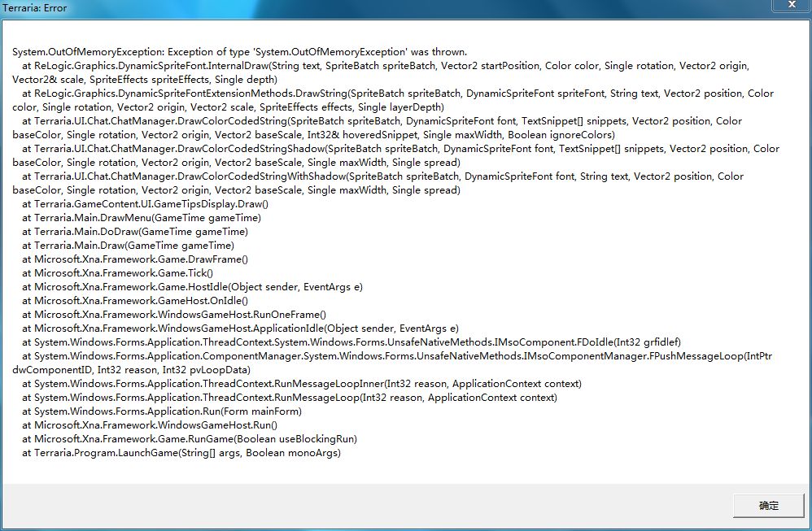Click the ThreadContext.RunMessageLoop( line
The width and height of the screenshot is (812, 531).
pos(290,398)
